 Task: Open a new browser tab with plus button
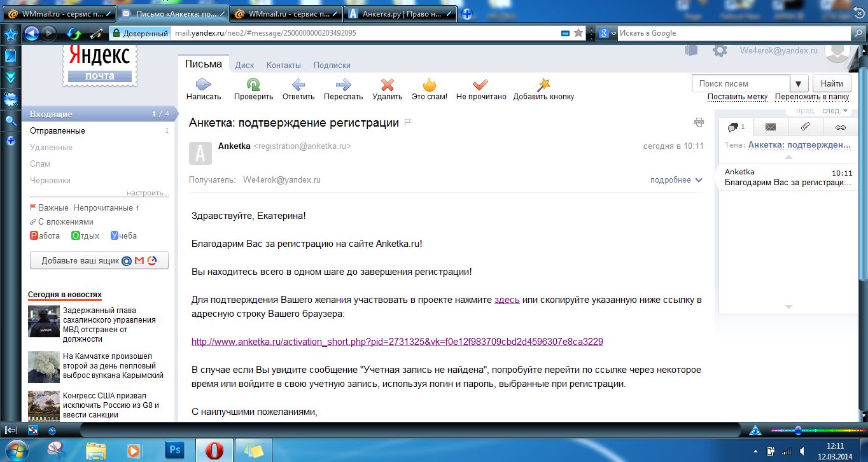(x=467, y=13)
